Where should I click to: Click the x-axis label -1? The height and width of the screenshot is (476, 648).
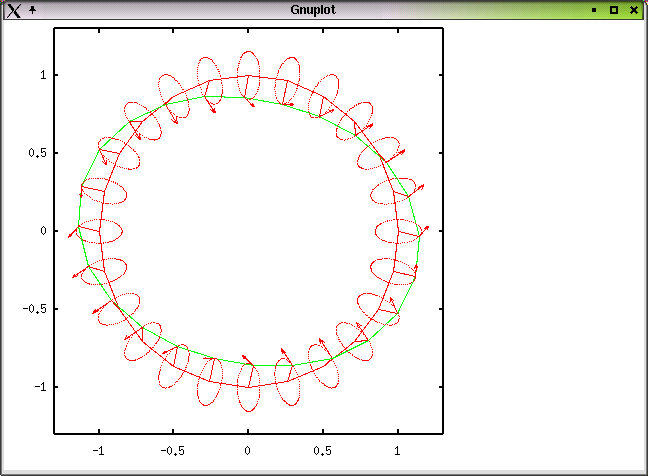[97, 451]
